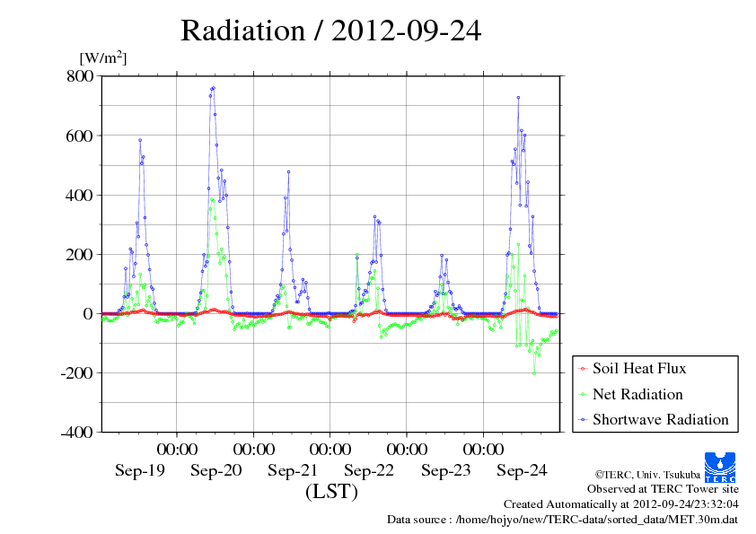The width and height of the screenshot is (756, 534).
Task: Click the y-axis value '-400'
Action: coord(76,432)
